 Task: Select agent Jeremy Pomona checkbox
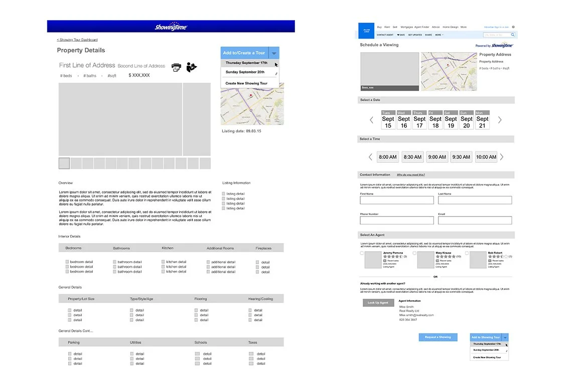point(362,253)
